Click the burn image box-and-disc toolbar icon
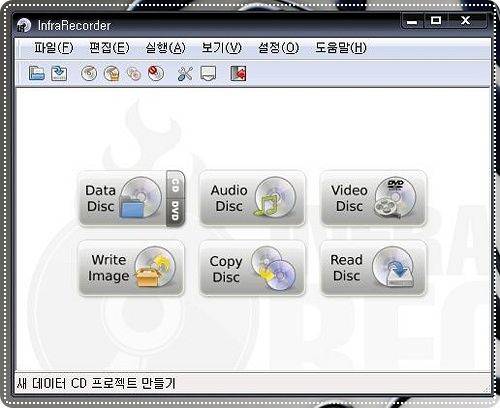The image size is (500, 408). 112,73
